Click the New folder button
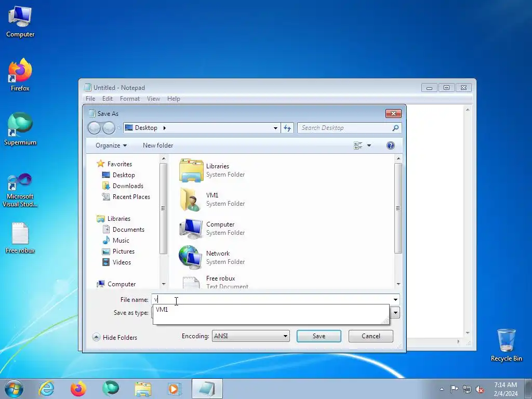Screen dimensions: 532x399 tap(158, 145)
